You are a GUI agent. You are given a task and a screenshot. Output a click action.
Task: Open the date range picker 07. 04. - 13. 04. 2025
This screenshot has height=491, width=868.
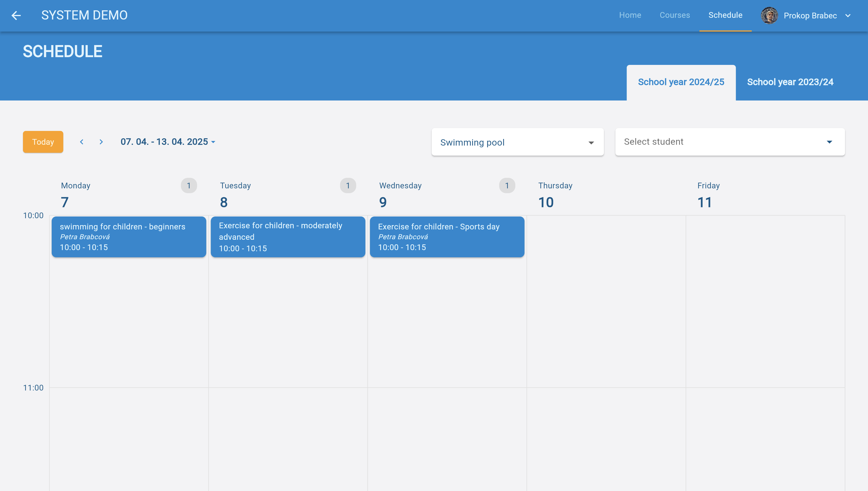coord(168,142)
